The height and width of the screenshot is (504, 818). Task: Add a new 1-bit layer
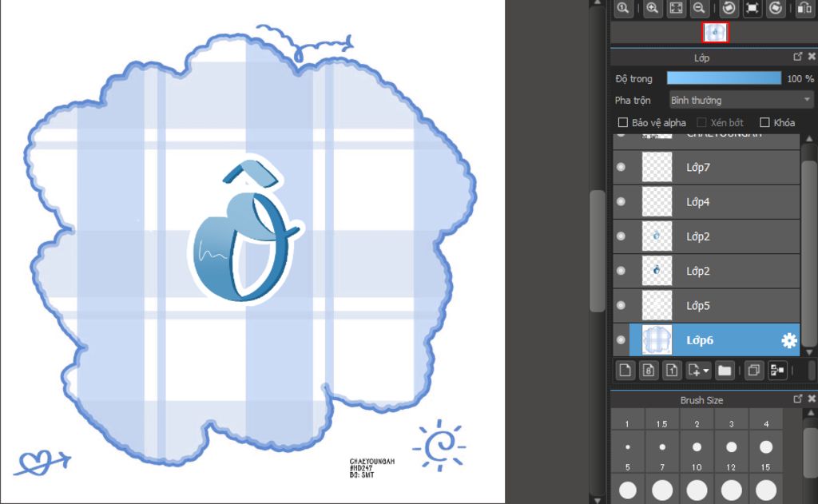pyautogui.click(x=672, y=371)
